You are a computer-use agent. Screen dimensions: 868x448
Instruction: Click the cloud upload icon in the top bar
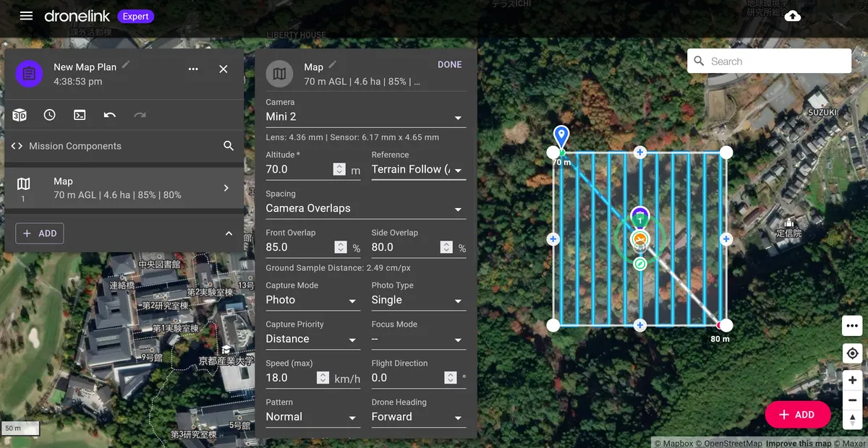tap(792, 15)
